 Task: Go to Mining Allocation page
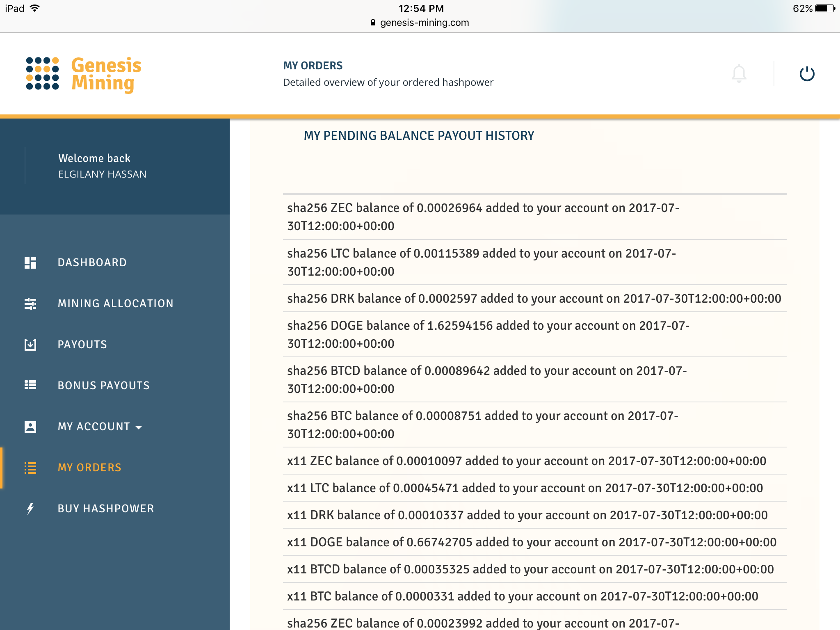pyautogui.click(x=115, y=304)
